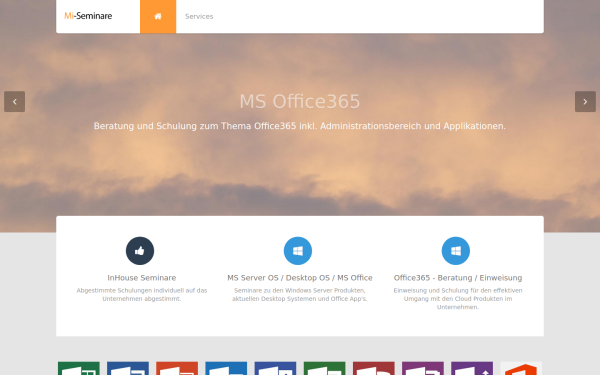600x375 pixels.
Task: Click the red-orange PowerPoint tile
Action: click(177, 368)
